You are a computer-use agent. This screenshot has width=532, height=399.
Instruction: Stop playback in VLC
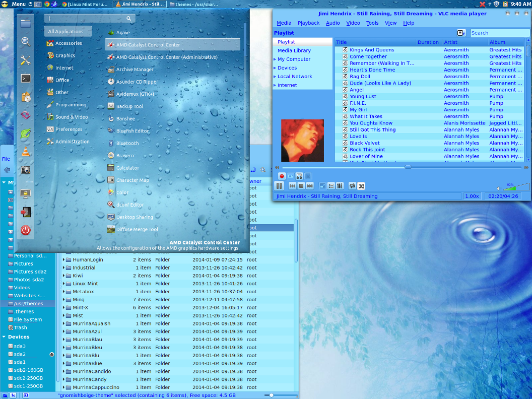coord(301,186)
